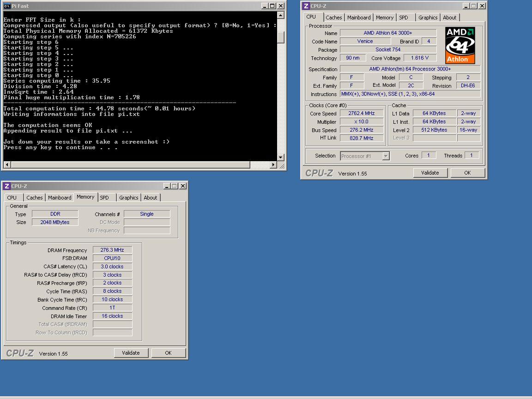Click DRAM Frequency value 276.3 MHz
Image resolution: width=532 pixels, height=399 pixels.
pyautogui.click(x=112, y=250)
